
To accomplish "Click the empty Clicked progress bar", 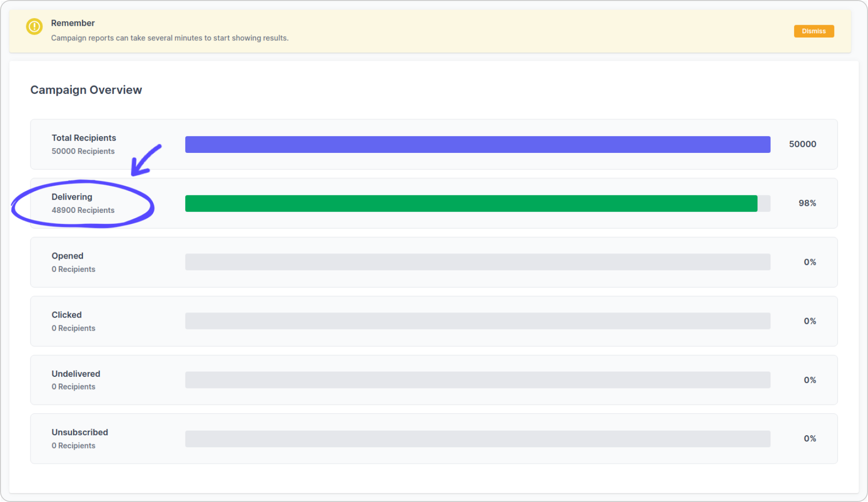I will [x=478, y=321].
